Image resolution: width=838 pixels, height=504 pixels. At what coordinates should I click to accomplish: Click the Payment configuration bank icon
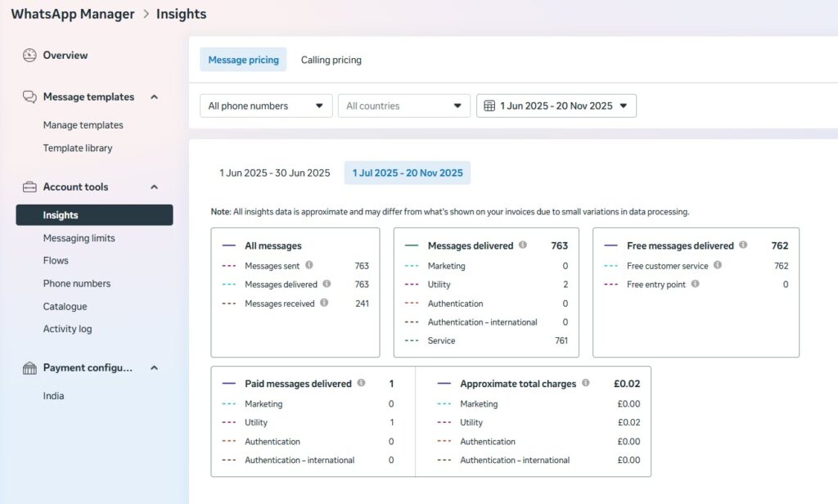click(x=29, y=368)
